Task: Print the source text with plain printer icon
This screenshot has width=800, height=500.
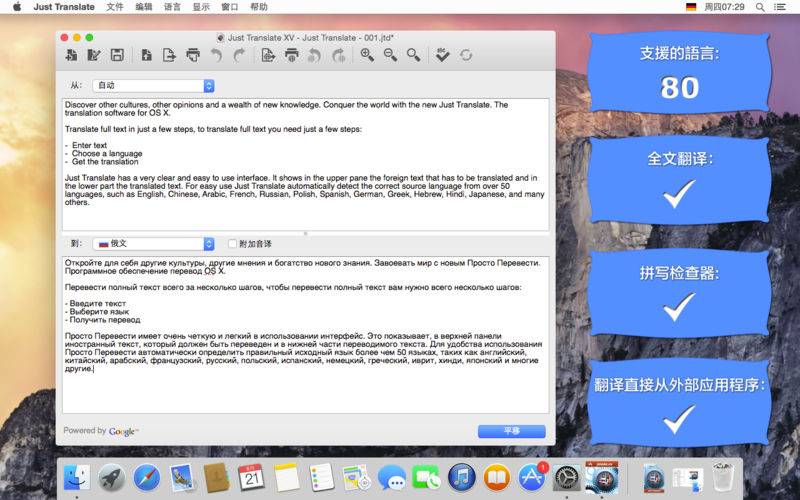Action: pos(193,55)
